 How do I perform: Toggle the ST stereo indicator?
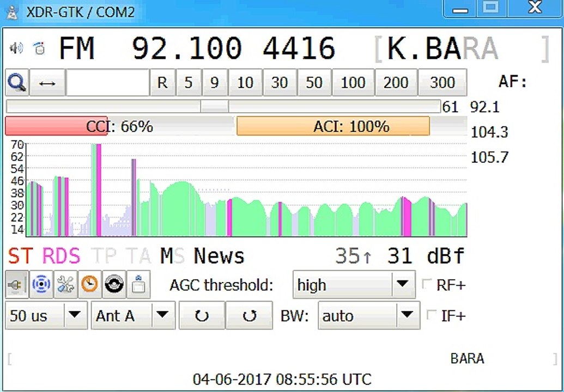21,256
